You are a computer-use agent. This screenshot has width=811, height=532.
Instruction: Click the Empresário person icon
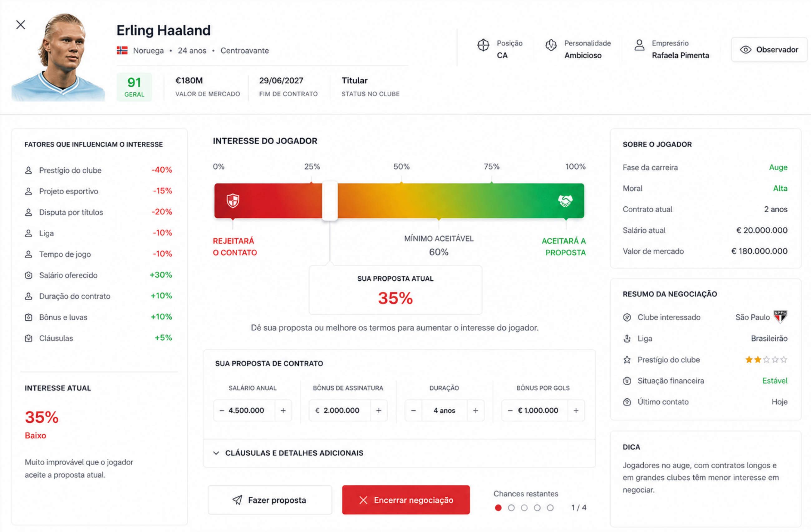point(639,45)
